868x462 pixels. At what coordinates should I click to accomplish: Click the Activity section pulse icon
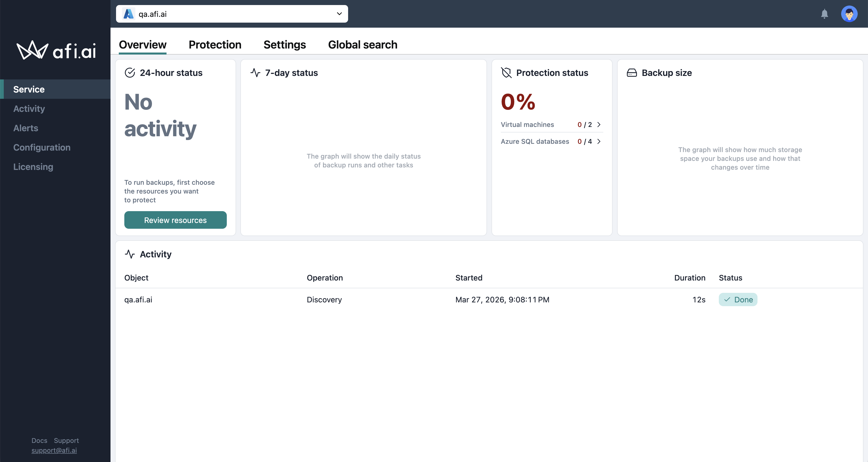click(x=130, y=254)
